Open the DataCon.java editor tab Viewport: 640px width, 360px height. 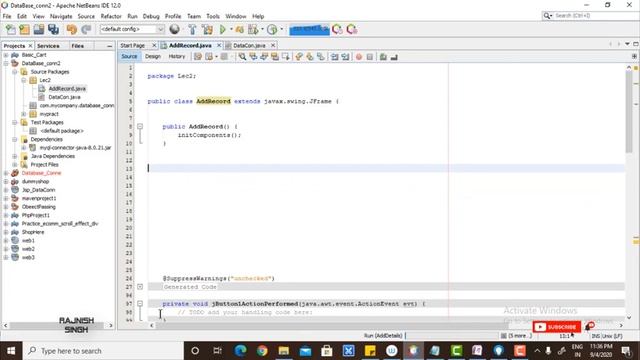tap(249, 45)
